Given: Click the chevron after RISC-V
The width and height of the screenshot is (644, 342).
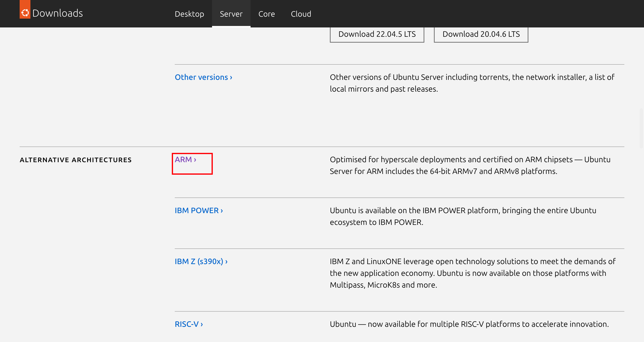Looking at the screenshot, I should [x=202, y=324].
